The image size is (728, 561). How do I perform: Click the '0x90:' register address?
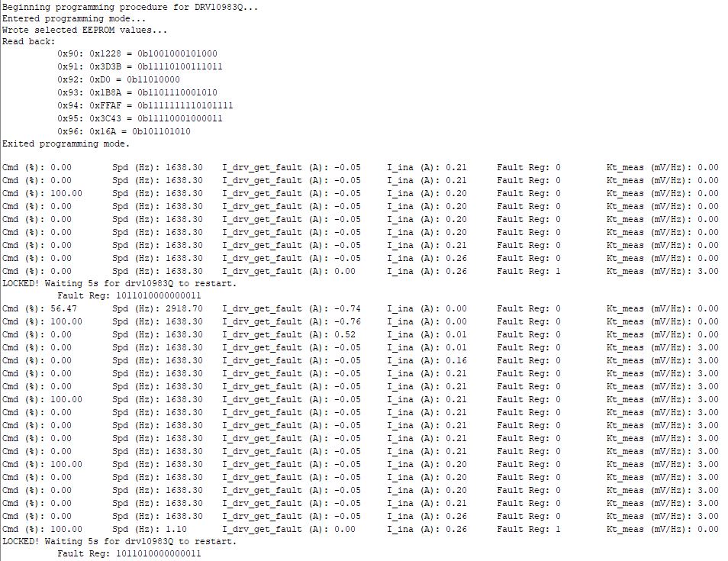[70, 54]
